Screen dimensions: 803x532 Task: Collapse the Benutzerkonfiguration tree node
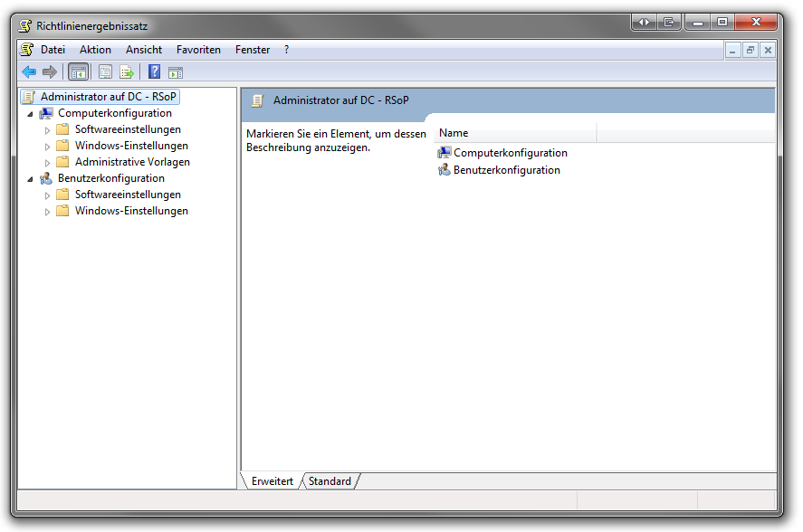pos(31,179)
